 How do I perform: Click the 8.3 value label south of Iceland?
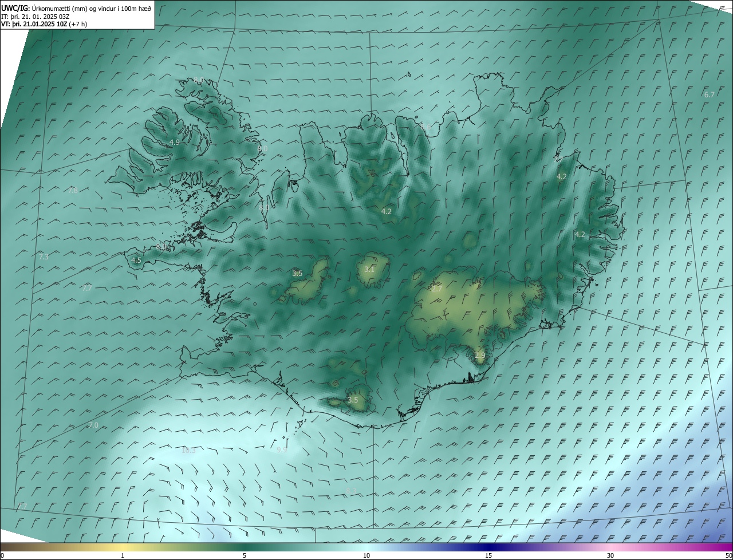[x=351, y=491]
